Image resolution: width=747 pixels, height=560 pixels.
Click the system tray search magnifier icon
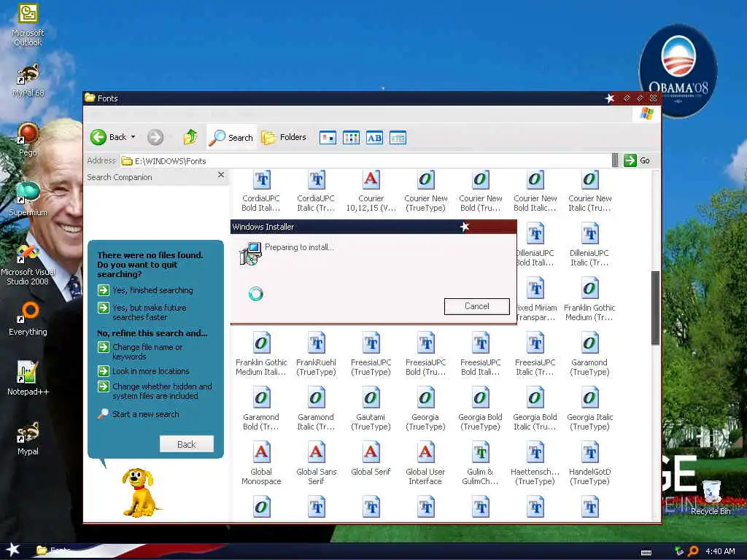[x=693, y=551]
